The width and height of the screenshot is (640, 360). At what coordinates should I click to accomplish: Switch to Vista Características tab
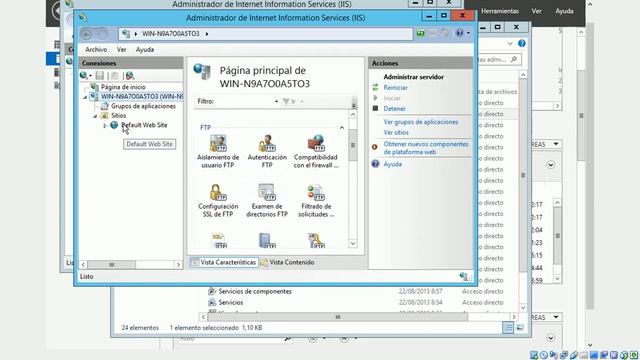(x=224, y=262)
